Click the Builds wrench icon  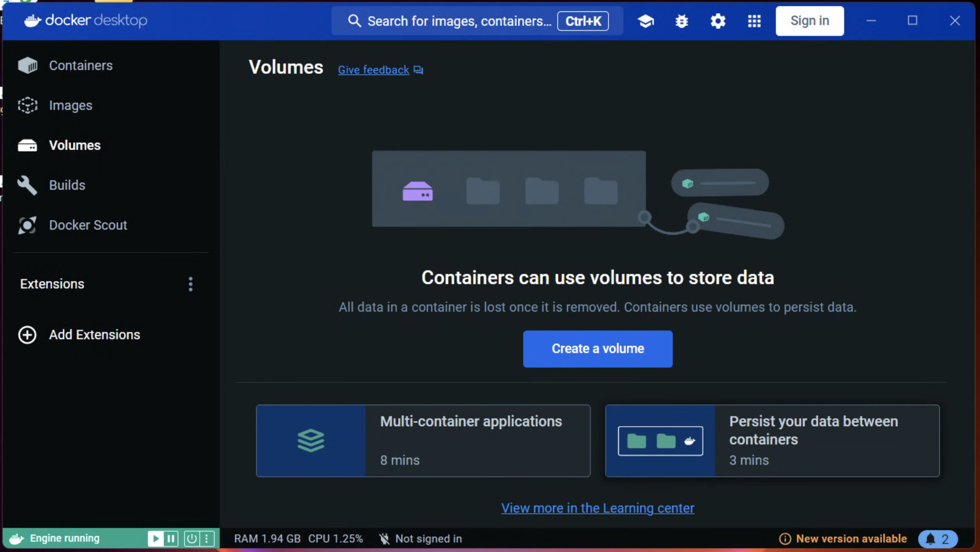28,185
